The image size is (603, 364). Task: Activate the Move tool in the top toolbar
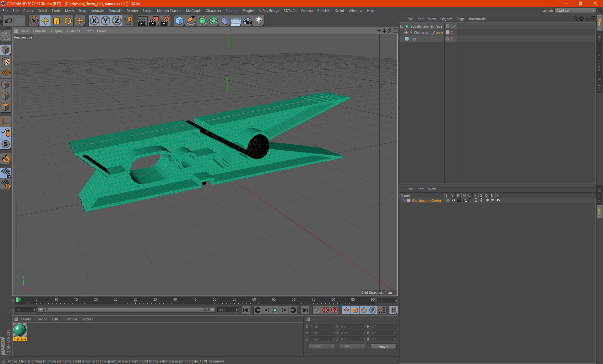[x=45, y=21]
